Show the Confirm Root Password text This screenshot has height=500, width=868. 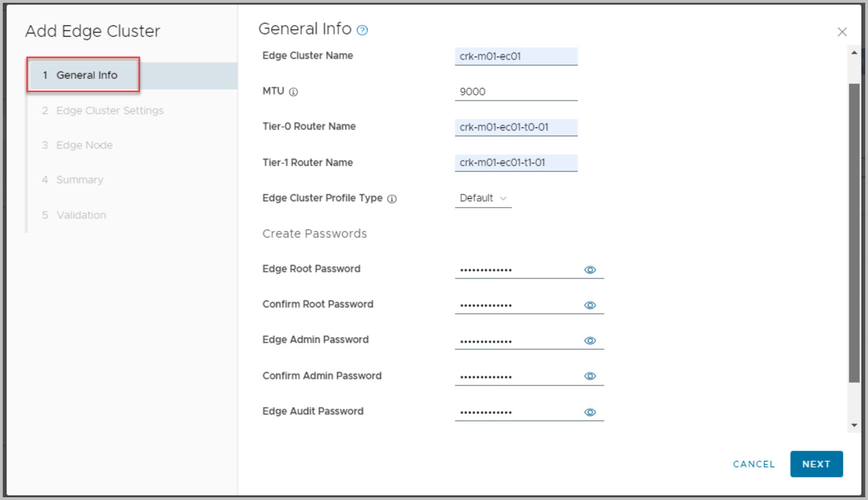click(590, 305)
